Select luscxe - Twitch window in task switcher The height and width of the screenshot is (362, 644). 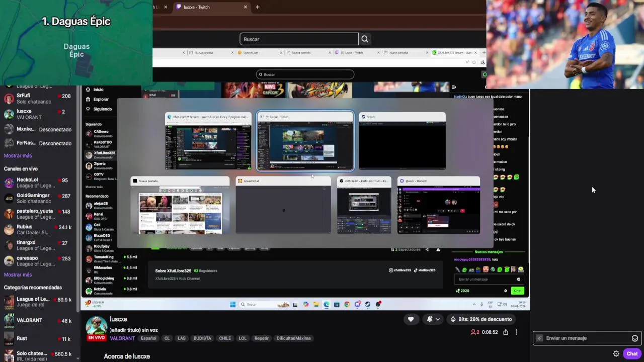pos(305,141)
